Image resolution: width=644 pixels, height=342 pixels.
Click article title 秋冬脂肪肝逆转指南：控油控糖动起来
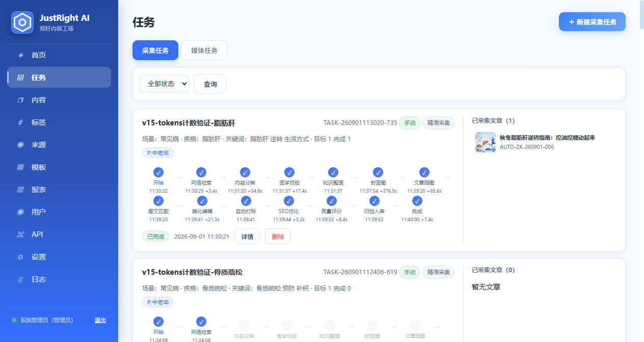click(548, 138)
